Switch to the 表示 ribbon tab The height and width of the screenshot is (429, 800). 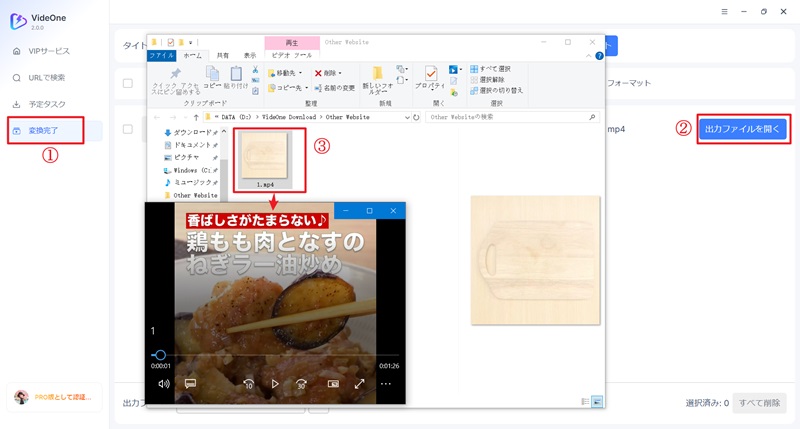coord(249,55)
